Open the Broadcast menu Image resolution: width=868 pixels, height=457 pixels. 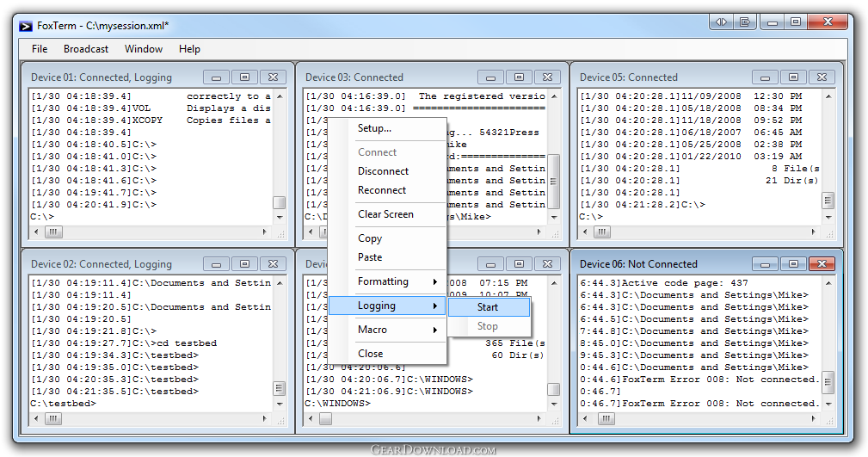click(86, 49)
